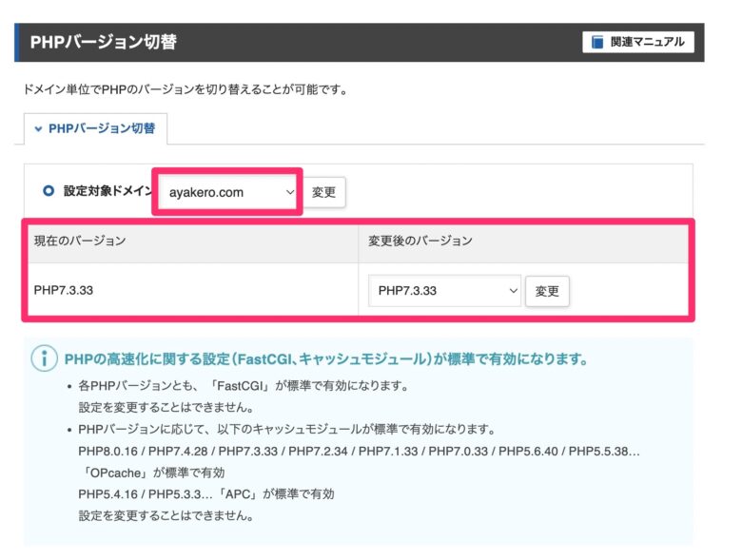Click the PHPバージョン切替 page heading
The height and width of the screenshot is (560, 742).
point(103,42)
